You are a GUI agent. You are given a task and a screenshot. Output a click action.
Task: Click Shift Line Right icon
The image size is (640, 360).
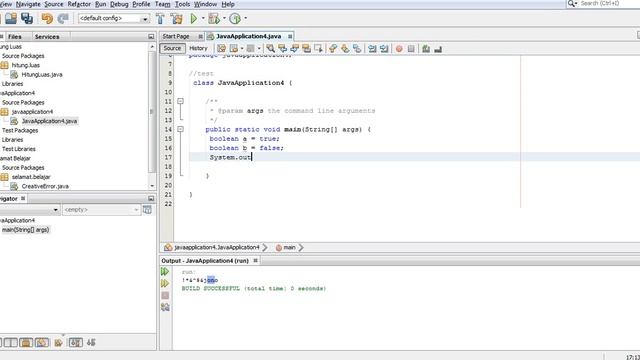384,49
